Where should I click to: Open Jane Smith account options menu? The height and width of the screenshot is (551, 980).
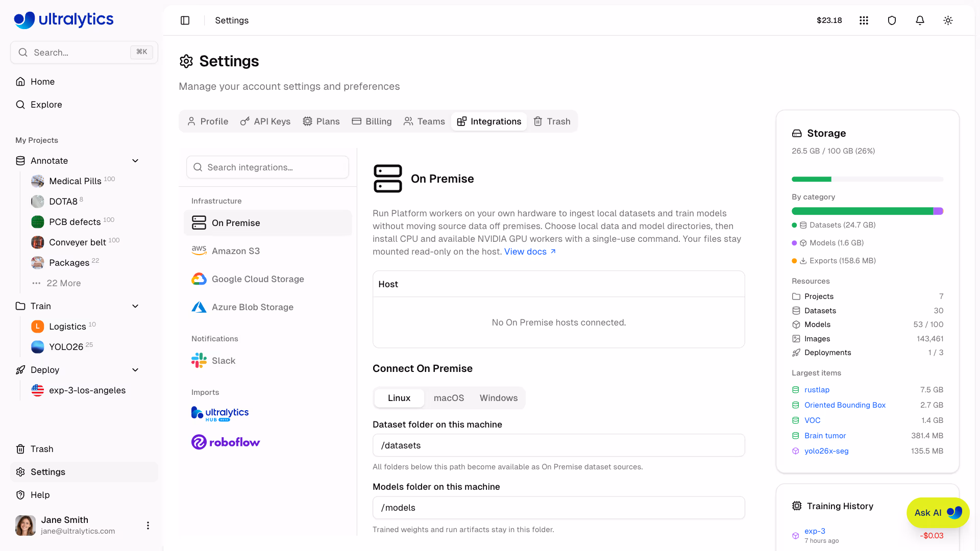coord(148,525)
